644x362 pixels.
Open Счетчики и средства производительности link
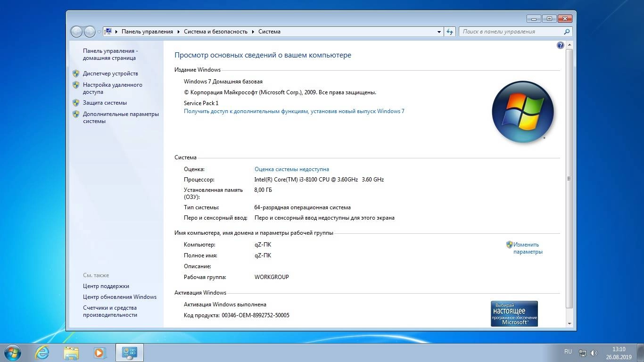(110, 311)
